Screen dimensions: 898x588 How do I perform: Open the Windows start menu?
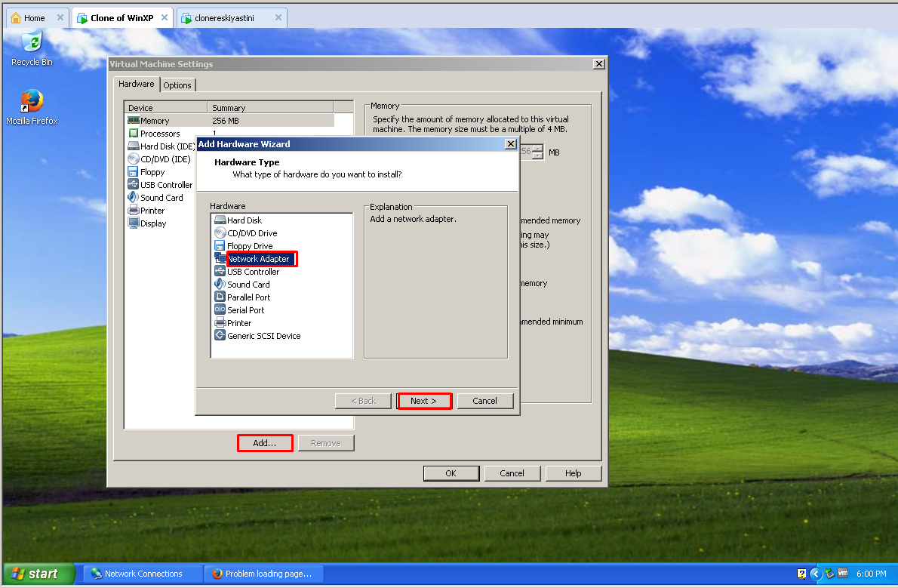[x=39, y=574]
